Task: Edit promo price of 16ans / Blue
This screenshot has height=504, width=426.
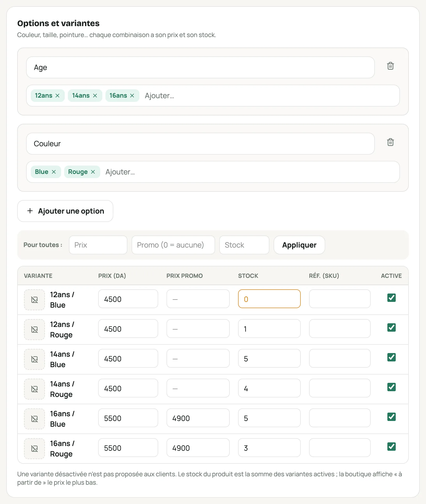Action: coord(198,418)
